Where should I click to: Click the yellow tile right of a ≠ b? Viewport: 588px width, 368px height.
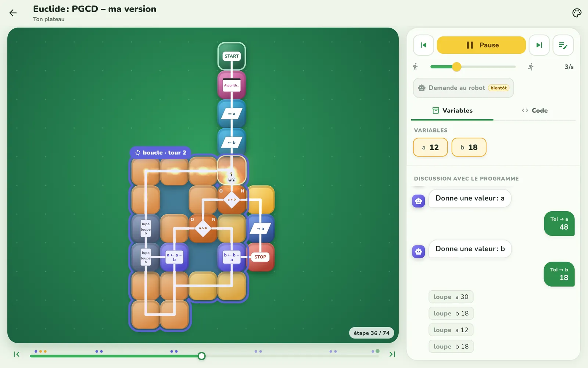tap(261, 199)
